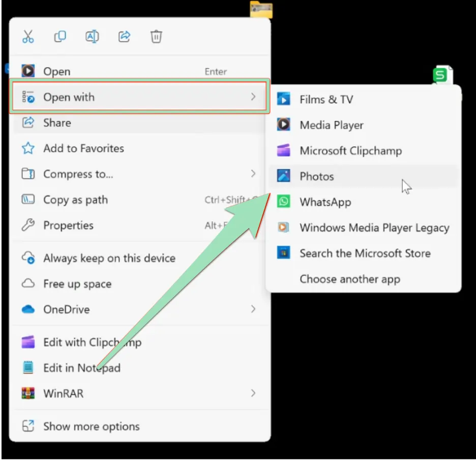
Task: Click the Delete trash icon
Action: tap(156, 37)
